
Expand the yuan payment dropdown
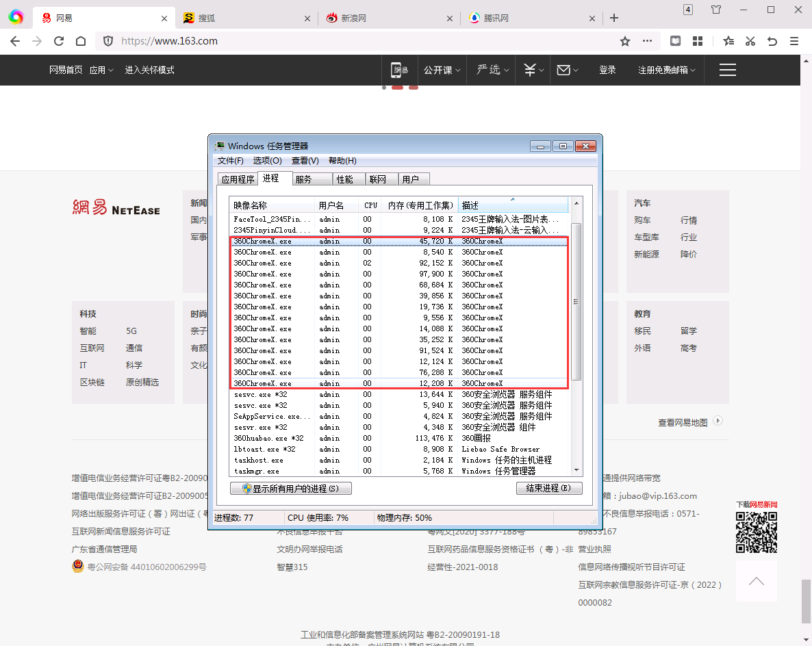533,70
